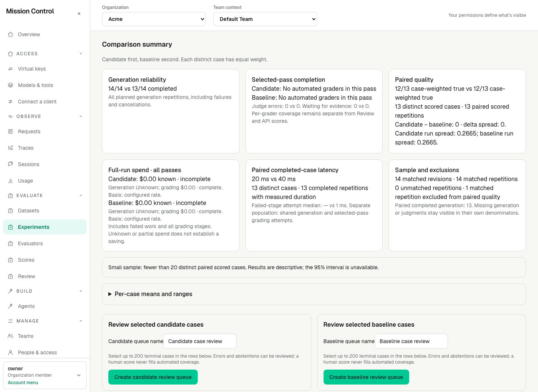Viewport: 538px width, 392px height.
Task: Collapse the BUILD section chevron
Action: coord(81,291)
